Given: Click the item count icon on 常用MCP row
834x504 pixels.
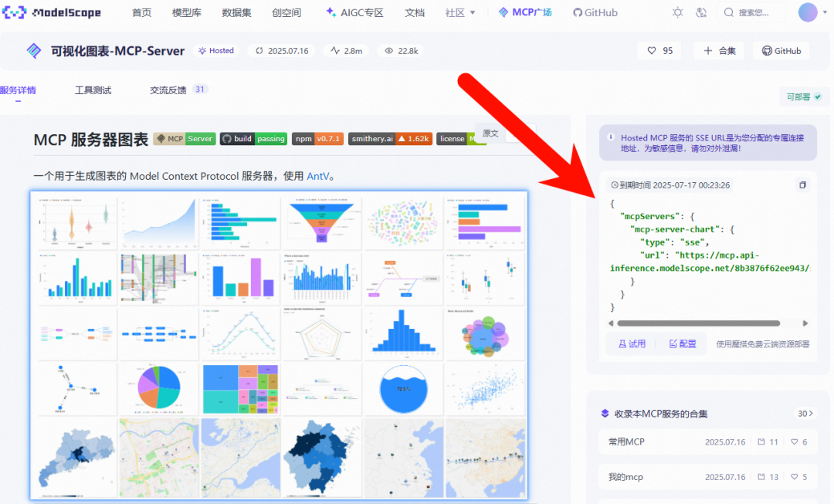Looking at the screenshot, I should 761,441.
